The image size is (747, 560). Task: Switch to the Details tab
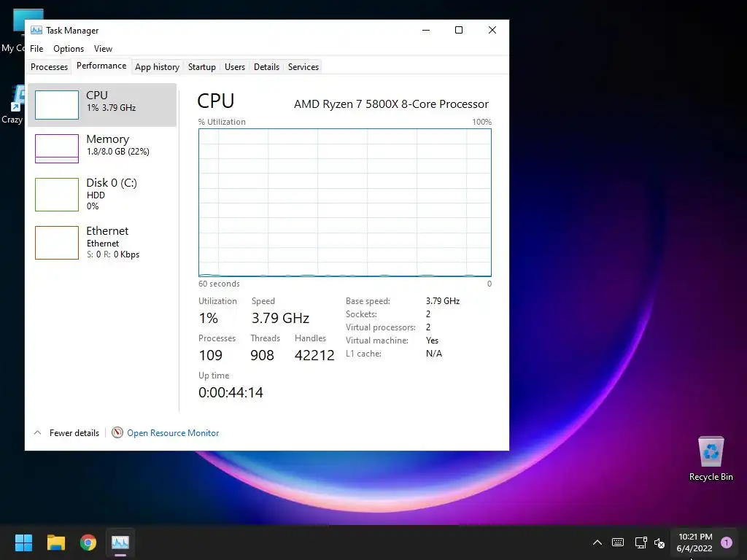(x=266, y=66)
